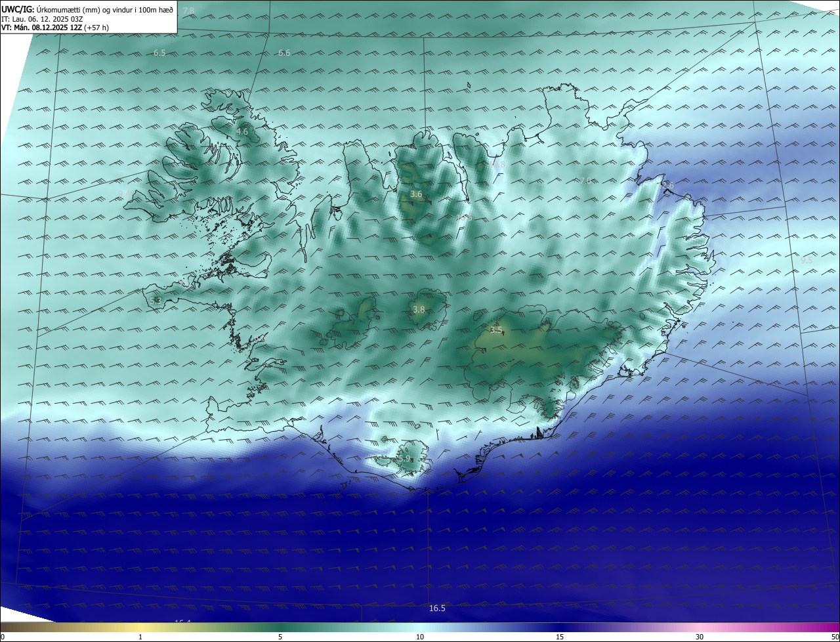840x642 pixels.
Task: Click the 7.0 value label in the northeast
Action: [x=585, y=181]
